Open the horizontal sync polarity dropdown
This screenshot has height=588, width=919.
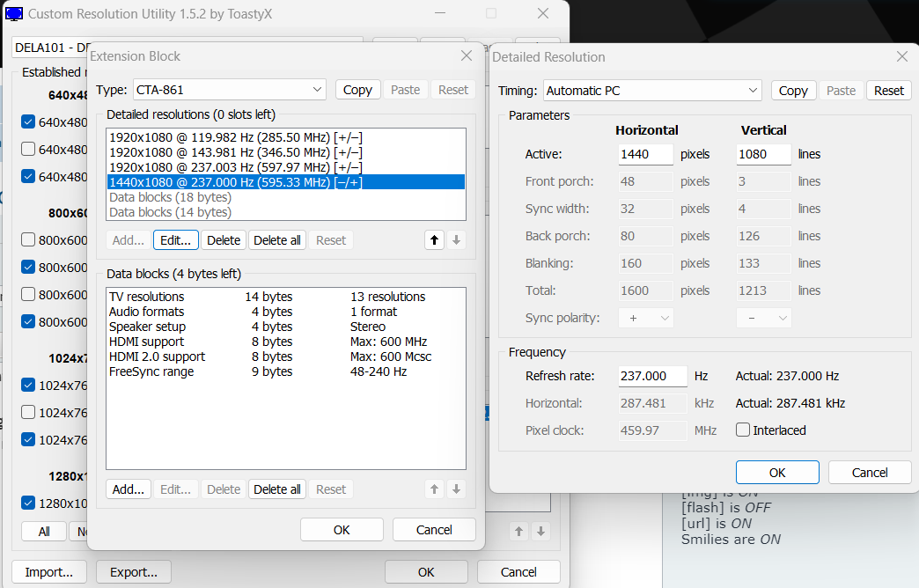(646, 318)
